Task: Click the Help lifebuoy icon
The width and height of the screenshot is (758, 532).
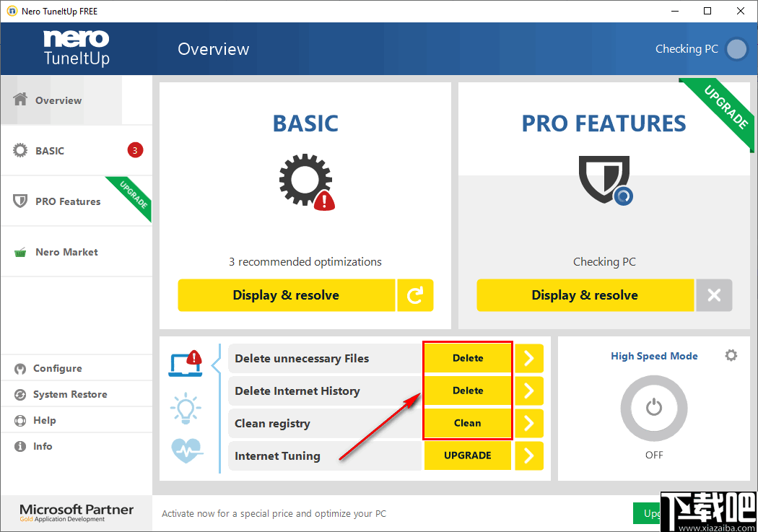Action: pos(20,421)
